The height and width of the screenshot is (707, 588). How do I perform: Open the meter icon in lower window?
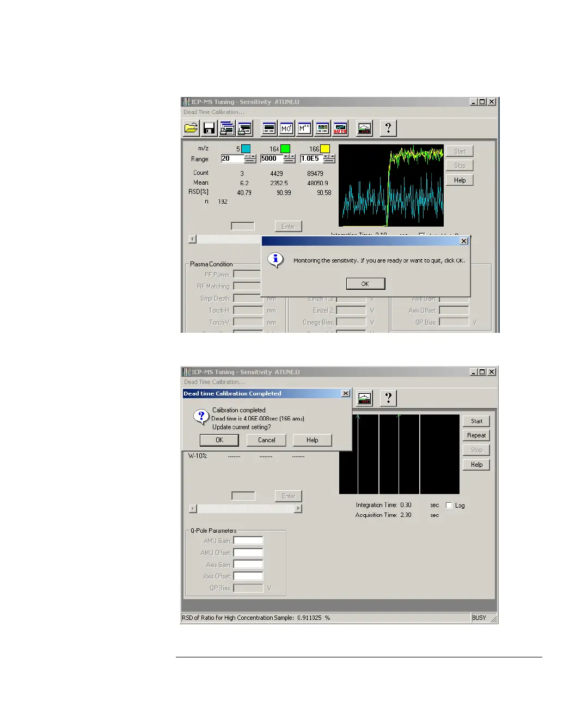pos(364,398)
